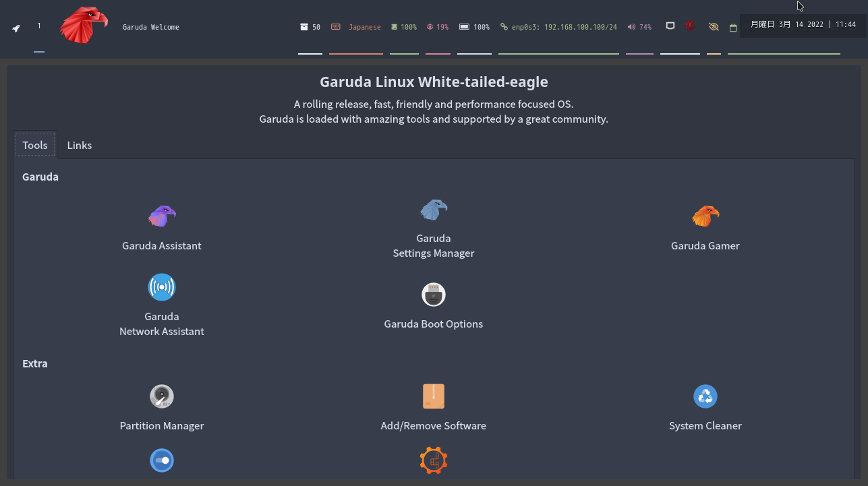Open the Garuda Assistant tool
Screen dimensions: 868x486
[x=162, y=228]
